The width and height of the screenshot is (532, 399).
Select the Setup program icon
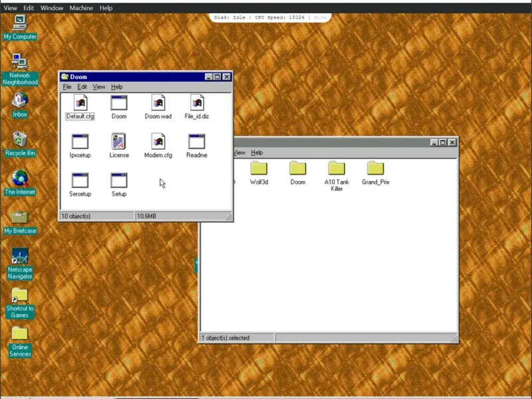tap(119, 180)
